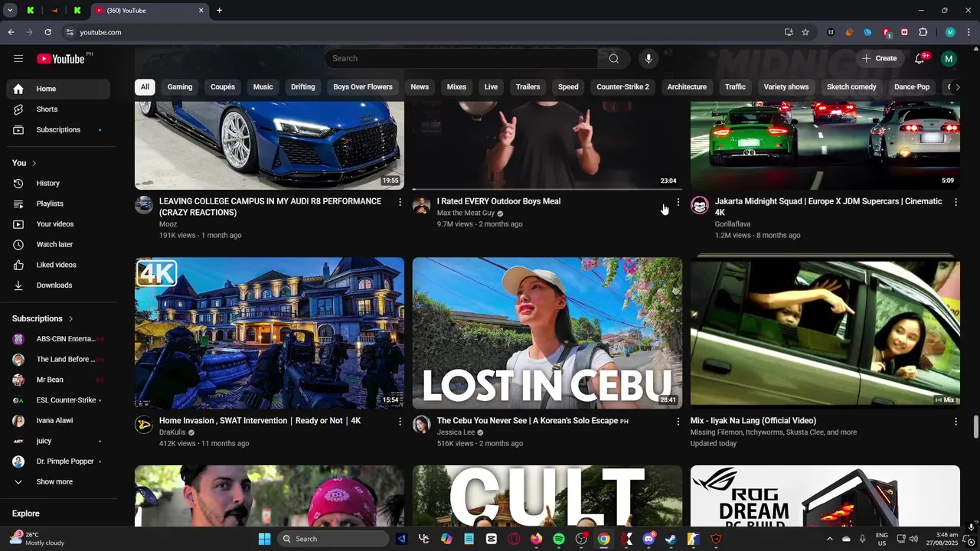Click the page vertical scrollbar thumb
This screenshot has width=980, height=551.
(975, 427)
